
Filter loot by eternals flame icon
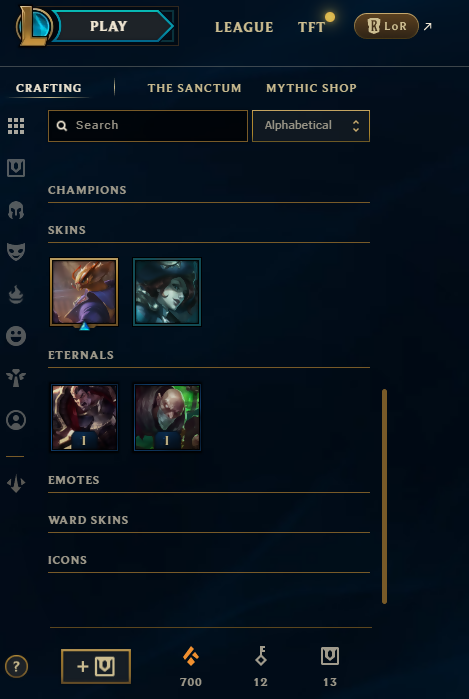(x=16, y=294)
